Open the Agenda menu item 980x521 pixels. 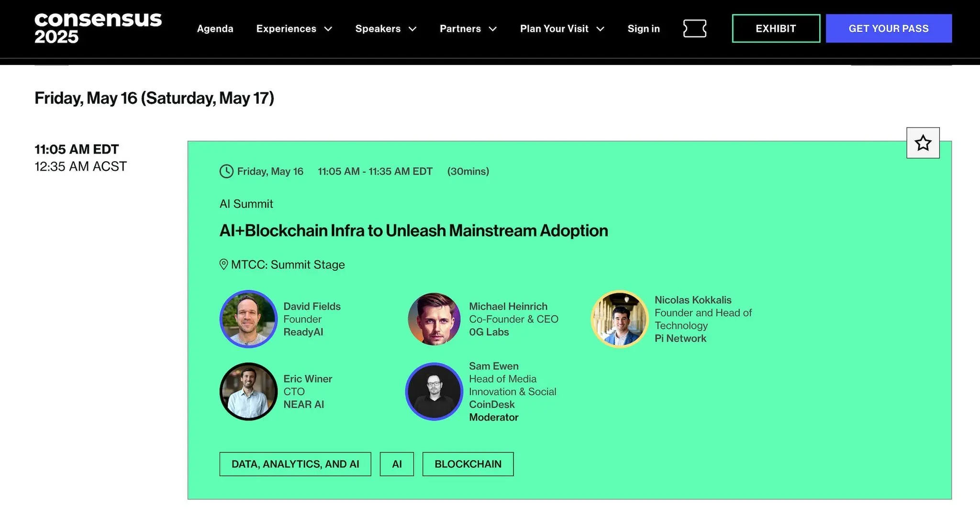215,29
